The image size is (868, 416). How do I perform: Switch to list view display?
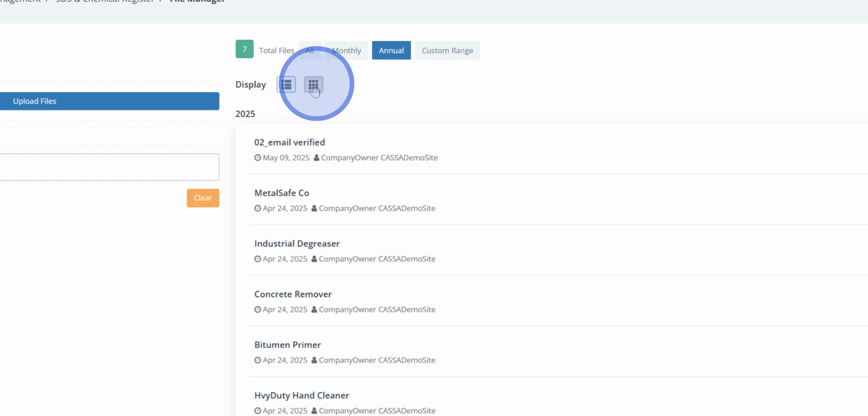[286, 85]
